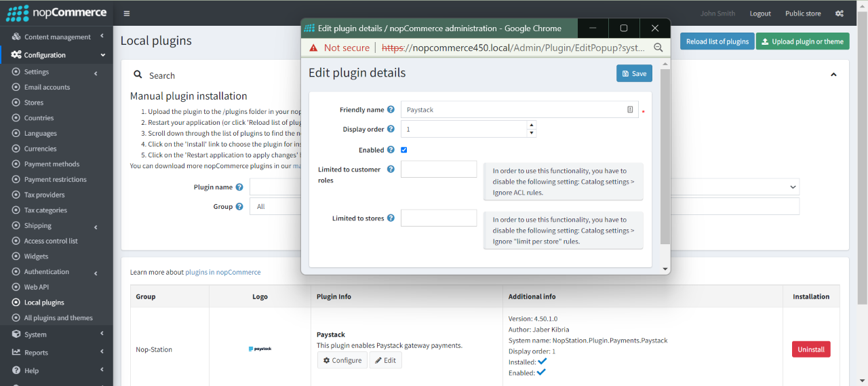Click the Help question sidebar icon
The height and width of the screenshot is (386, 868).
[x=16, y=370]
